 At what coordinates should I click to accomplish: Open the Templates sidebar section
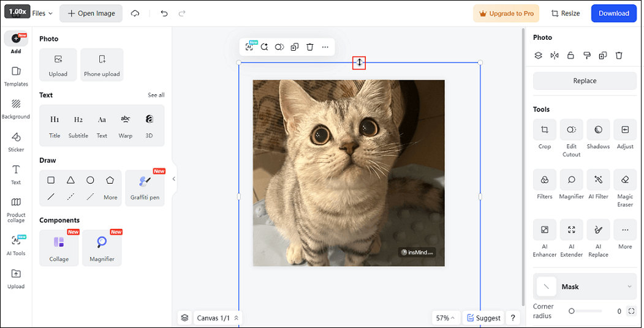tap(16, 76)
